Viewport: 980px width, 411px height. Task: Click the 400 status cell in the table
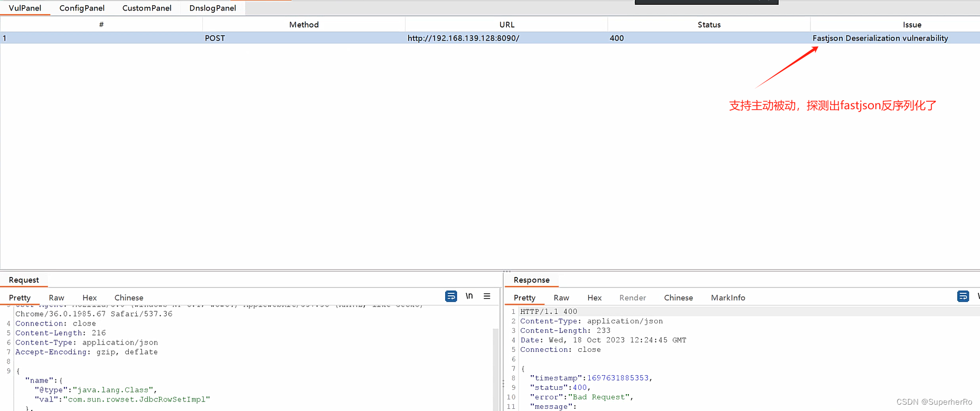(x=709, y=38)
